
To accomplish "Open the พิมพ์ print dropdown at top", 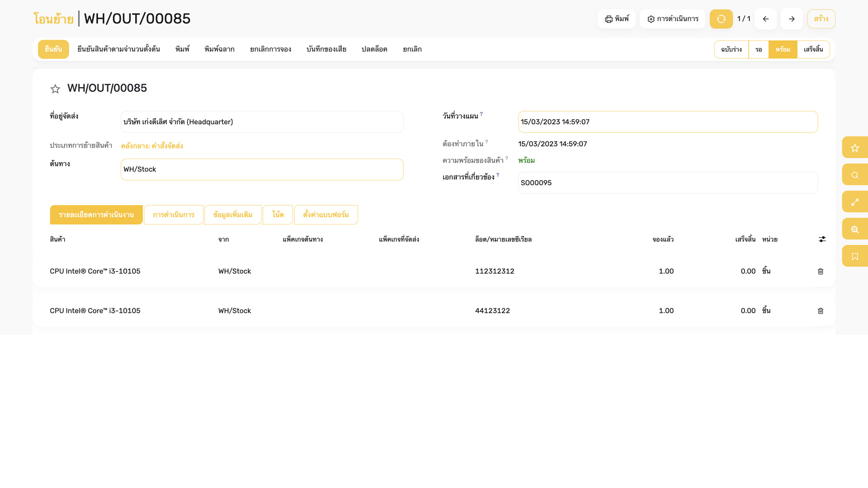I will [x=616, y=19].
